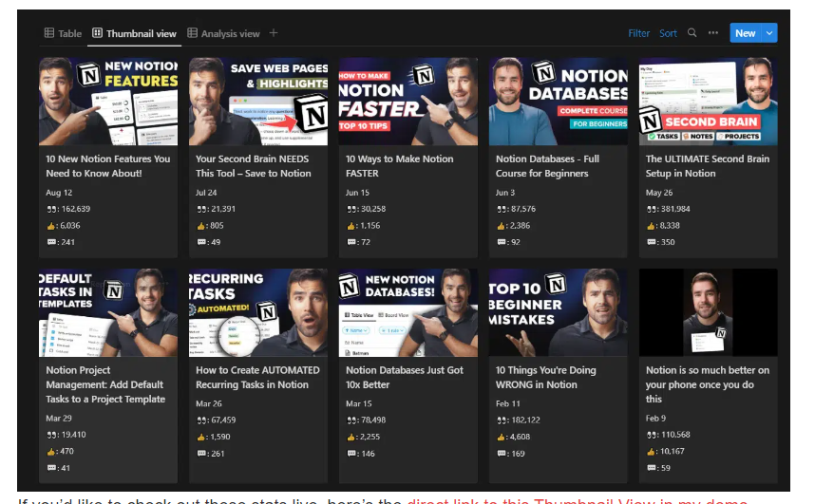Click the search magnifier icon
Screen dimensions: 815x504
pyautogui.click(x=692, y=33)
